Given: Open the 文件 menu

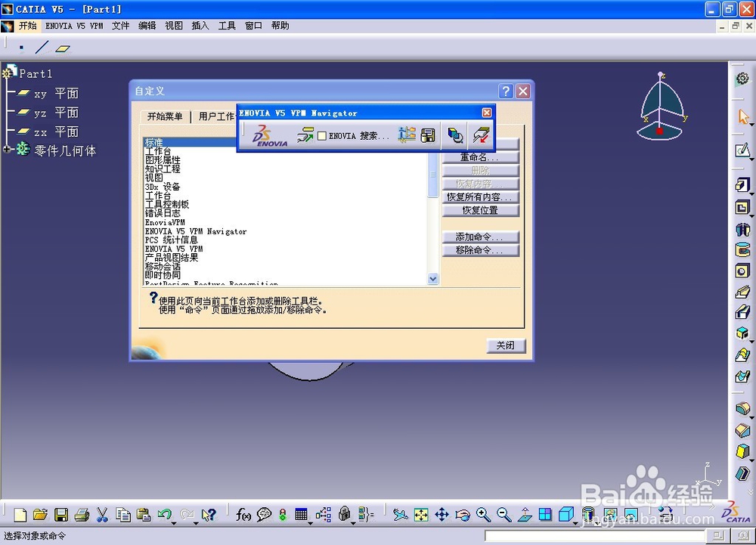Looking at the screenshot, I should (120, 26).
